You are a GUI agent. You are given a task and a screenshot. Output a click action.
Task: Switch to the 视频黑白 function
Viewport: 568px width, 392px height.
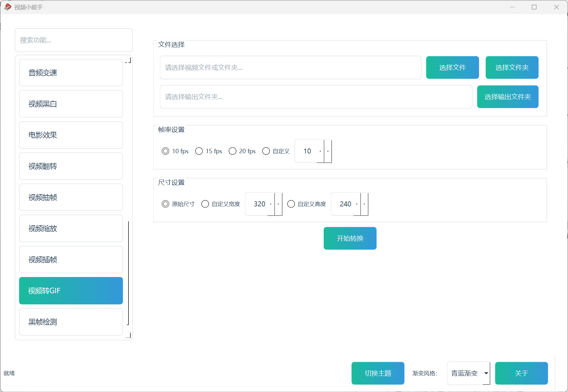(71, 104)
